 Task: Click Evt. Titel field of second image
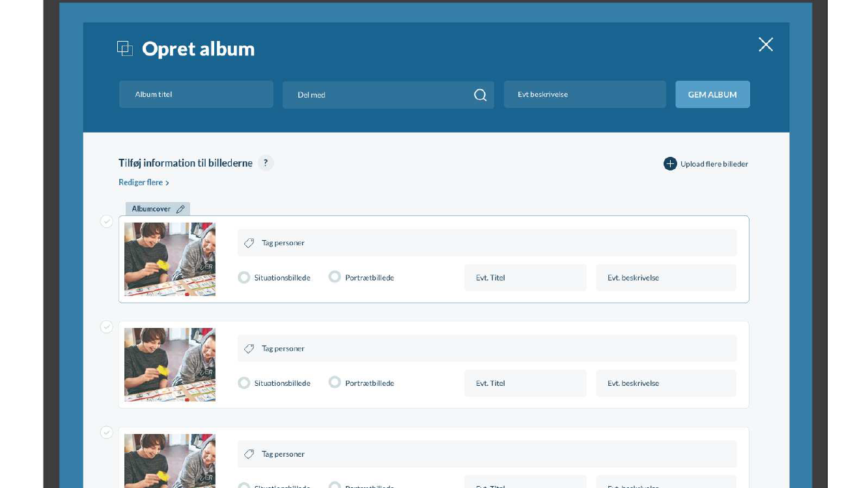click(525, 383)
